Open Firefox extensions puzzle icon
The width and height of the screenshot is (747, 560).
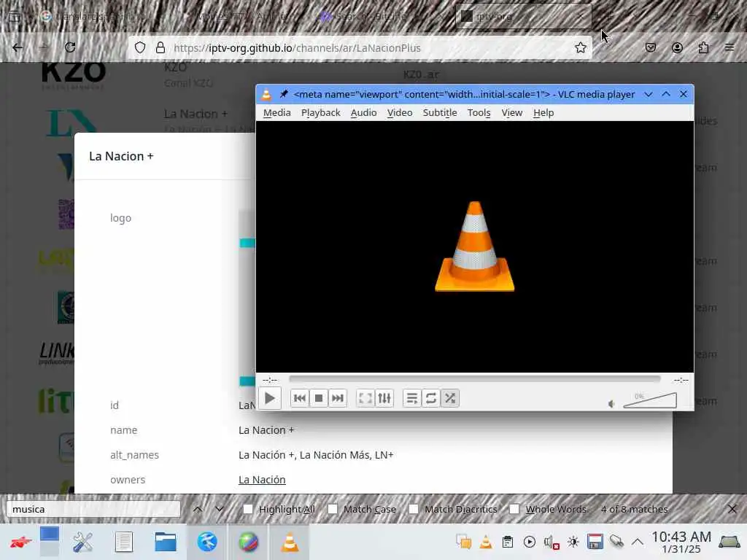pos(703,47)
